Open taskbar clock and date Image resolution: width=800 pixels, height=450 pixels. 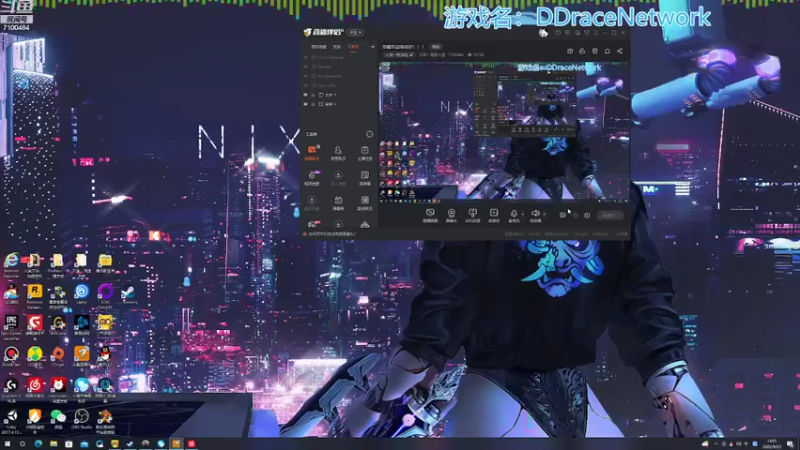771,444
